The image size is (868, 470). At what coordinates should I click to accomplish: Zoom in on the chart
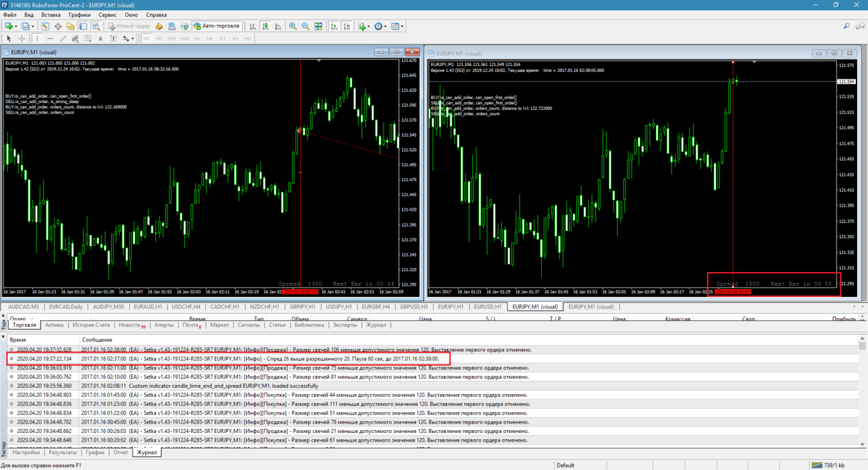(293, 26)
